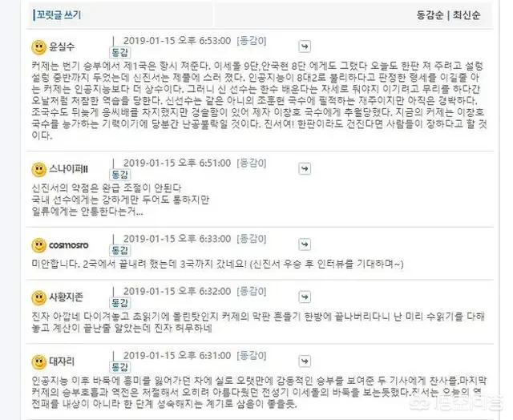Click the smiley avatar next to 윤실수
The height and width of the screenshot is (420, 513).
click(x=39, y=47)
